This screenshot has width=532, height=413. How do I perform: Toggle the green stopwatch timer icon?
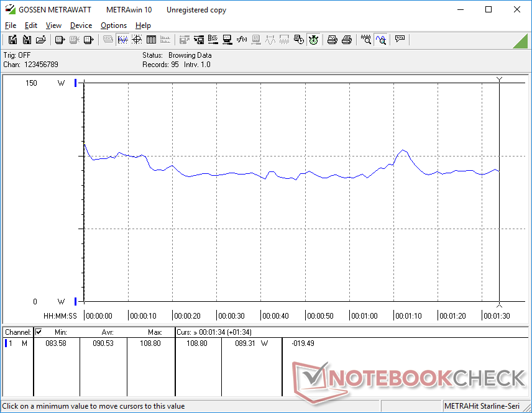[313, 40]
